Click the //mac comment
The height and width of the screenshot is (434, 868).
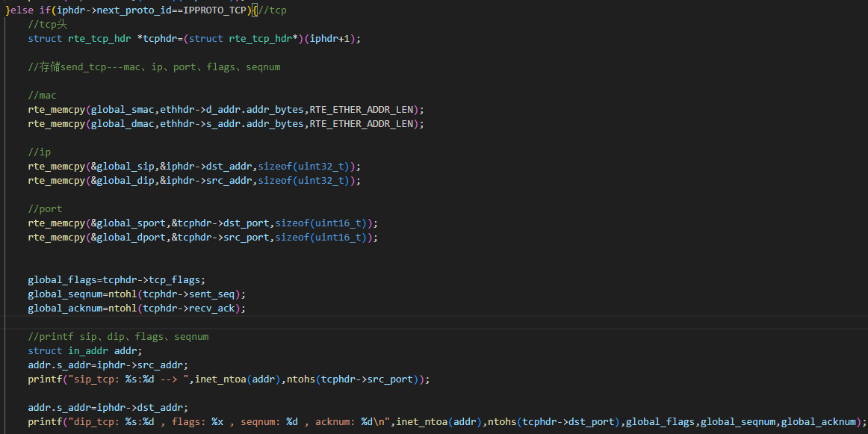pyautogui.click(x=42, y=95)
